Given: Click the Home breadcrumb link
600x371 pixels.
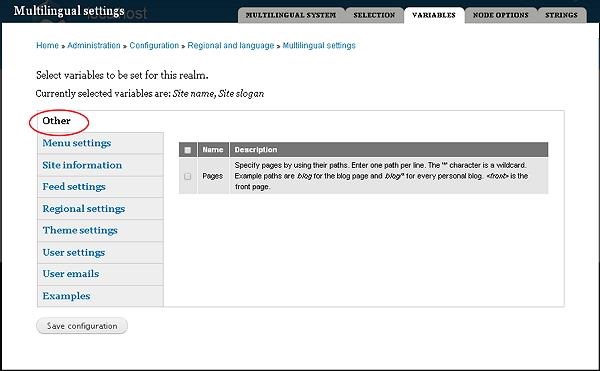Looking at the screenshot, I should point(47,46).
